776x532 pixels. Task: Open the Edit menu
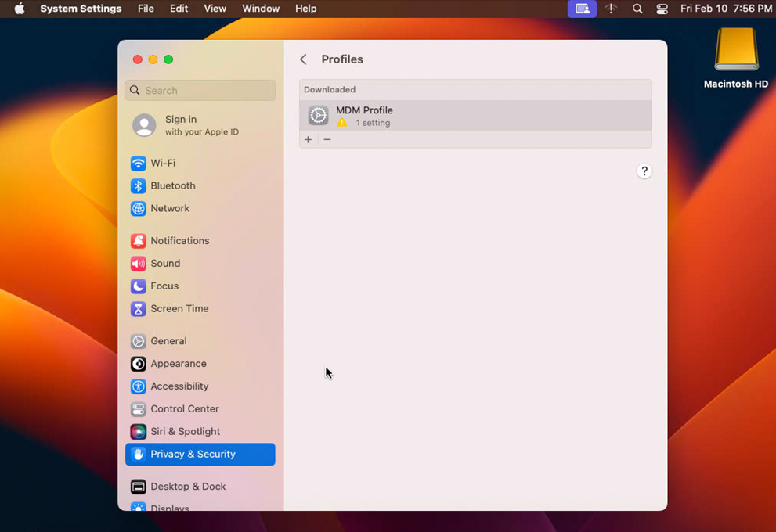(179, 9)
